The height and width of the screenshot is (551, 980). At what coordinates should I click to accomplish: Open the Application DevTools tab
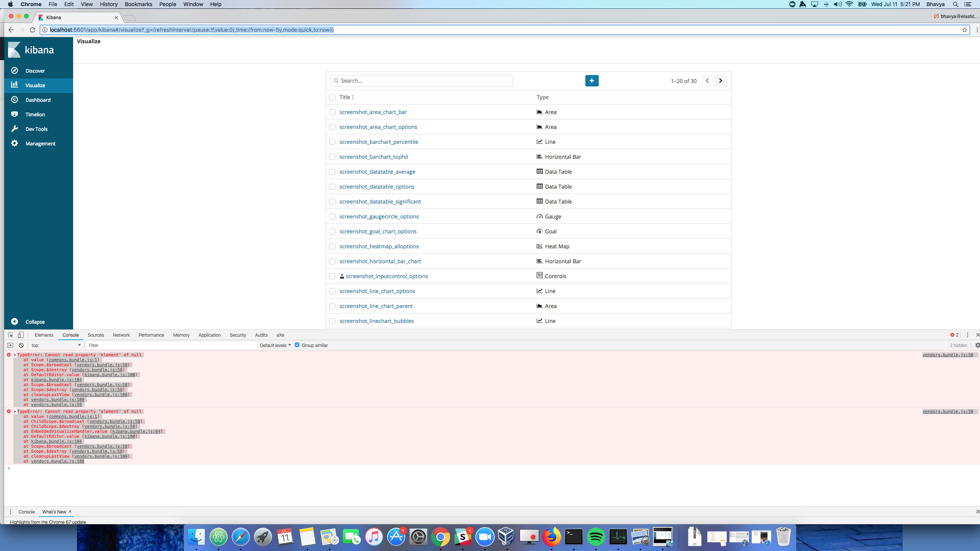click(x=209, y=335)
